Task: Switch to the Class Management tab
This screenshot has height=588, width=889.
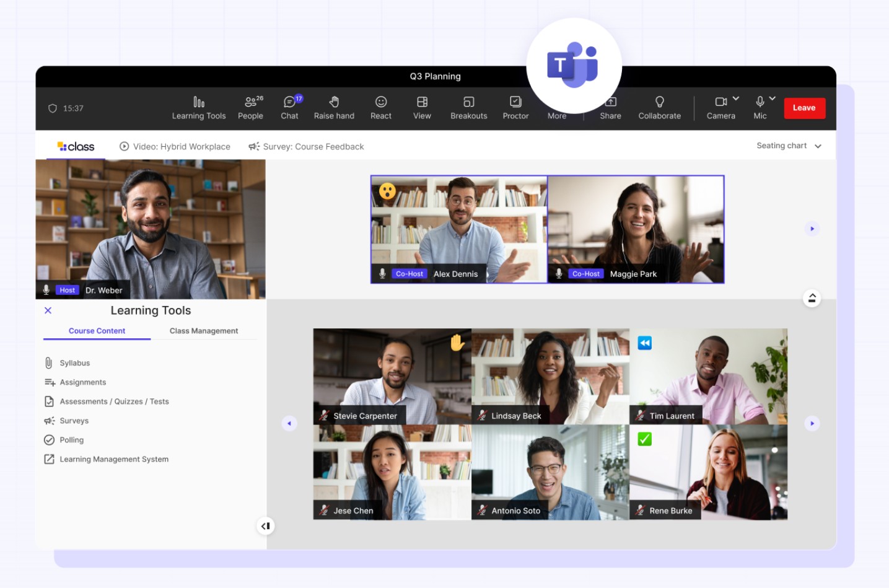Action: [x=204, y=331]
